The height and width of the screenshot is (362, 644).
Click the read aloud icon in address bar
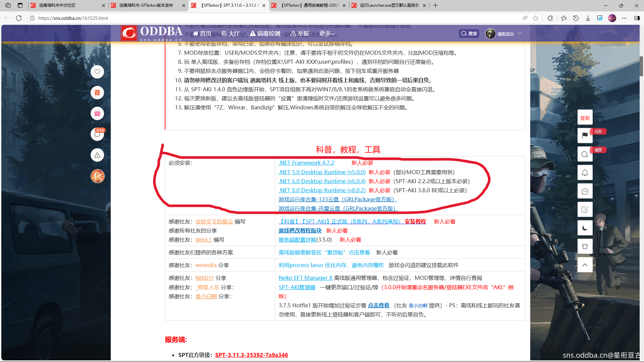point(525,18)
